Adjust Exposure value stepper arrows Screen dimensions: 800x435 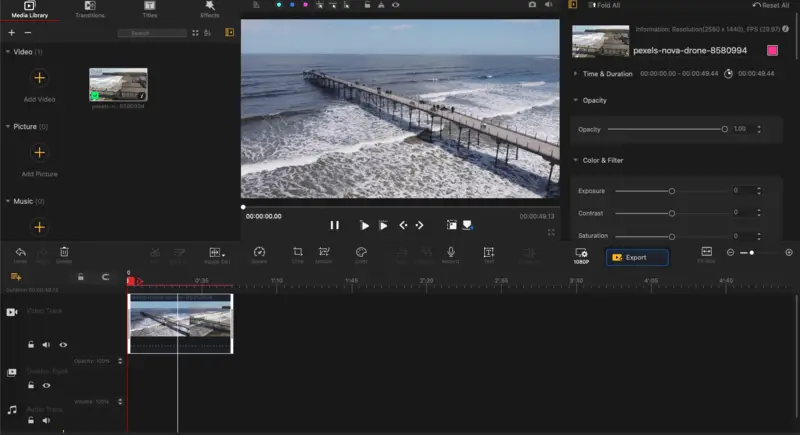click(759, 190)
